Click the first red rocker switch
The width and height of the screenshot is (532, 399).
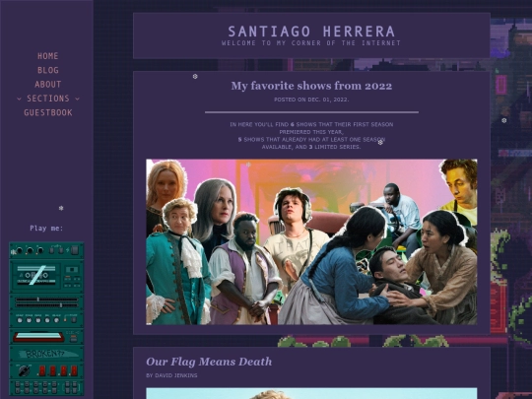[x=42, y=370]
